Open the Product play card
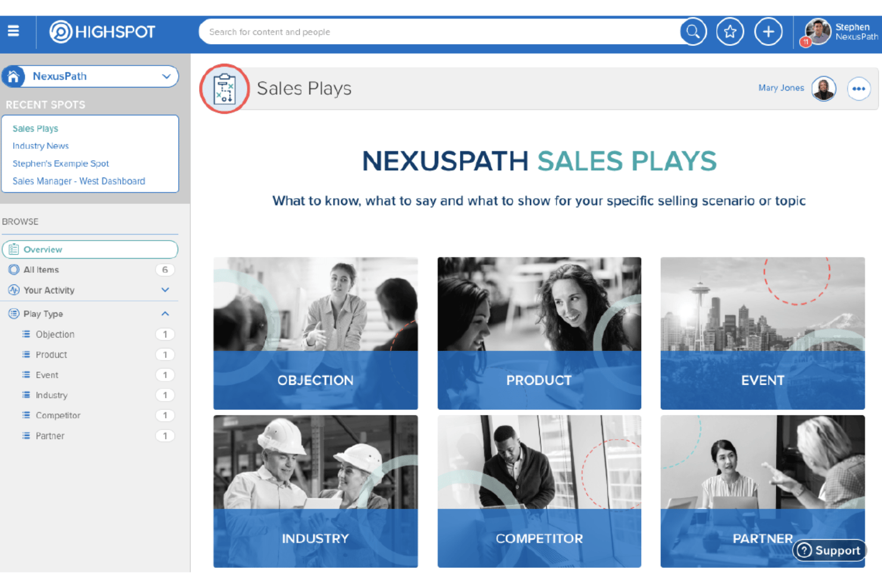The height and width of the screenshot is (588, 882). tap(539, 333)
